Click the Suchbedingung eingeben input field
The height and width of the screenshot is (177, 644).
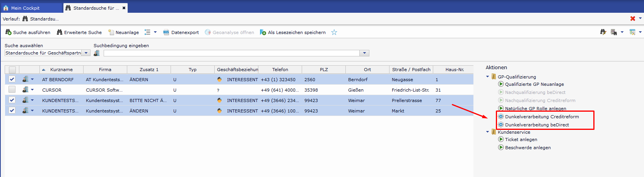[232, 53]
